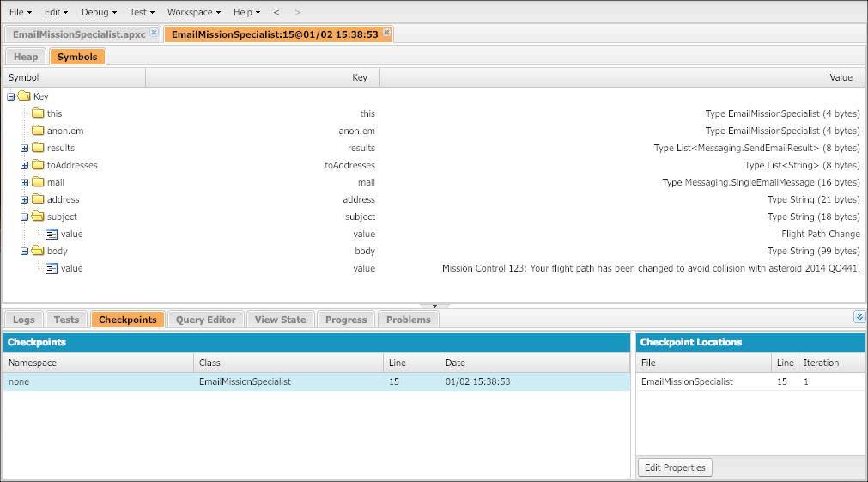The width and height of the screenshot is (868, 482).
Task: Select the Symbols tab
Action: (77, 57)
